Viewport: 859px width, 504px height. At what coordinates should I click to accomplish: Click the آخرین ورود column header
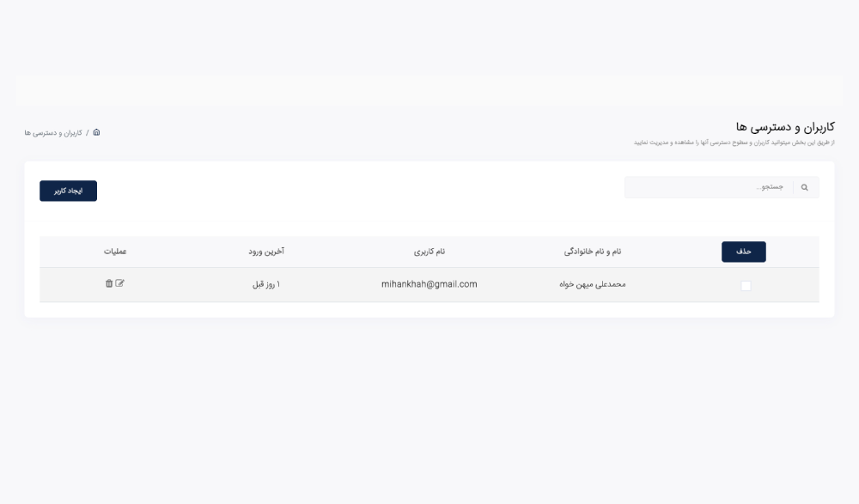click(266, 252)
